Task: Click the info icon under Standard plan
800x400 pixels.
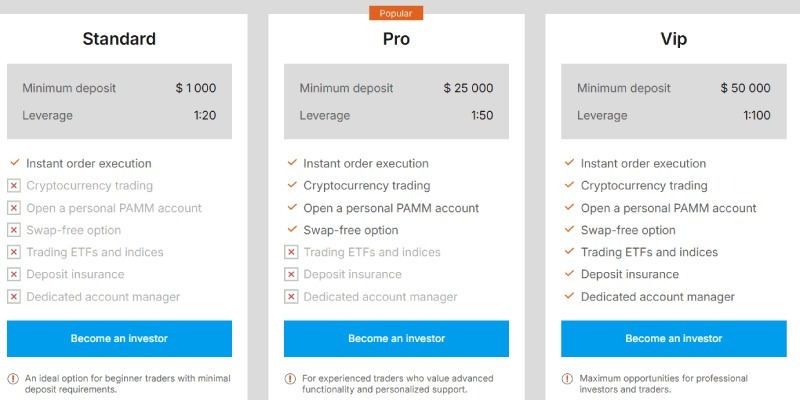Action: pyautogui.click(x=13, y=378)
